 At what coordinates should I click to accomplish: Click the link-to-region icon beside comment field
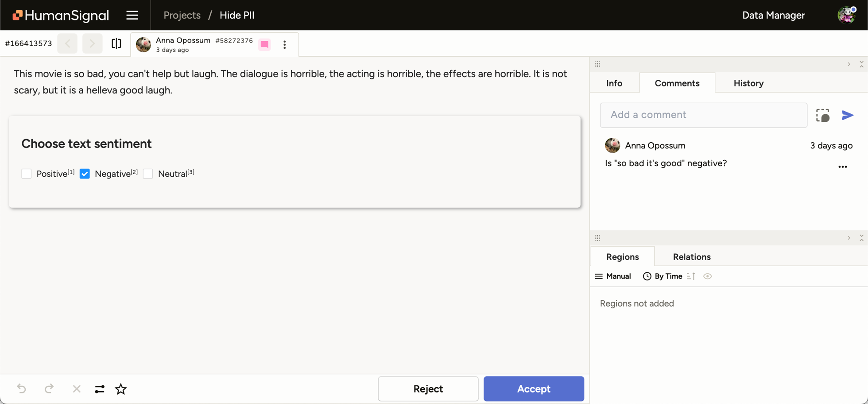point(823,115)
